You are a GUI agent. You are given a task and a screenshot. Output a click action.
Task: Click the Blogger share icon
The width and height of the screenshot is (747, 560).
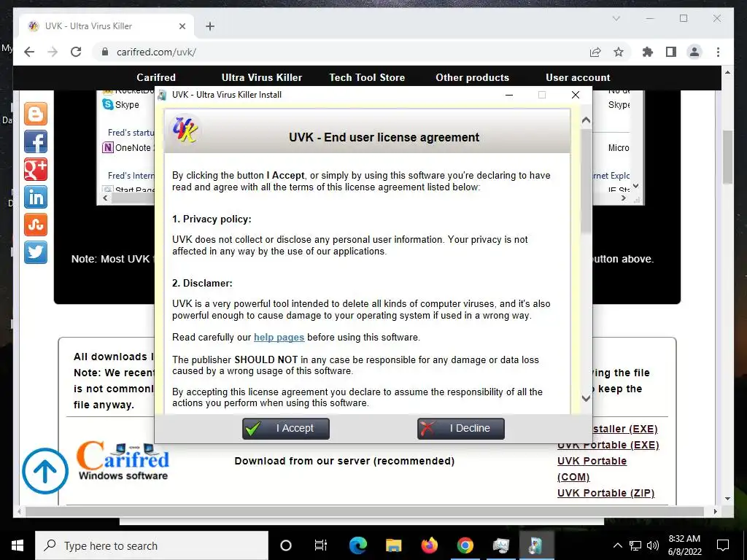click(36, 114)
